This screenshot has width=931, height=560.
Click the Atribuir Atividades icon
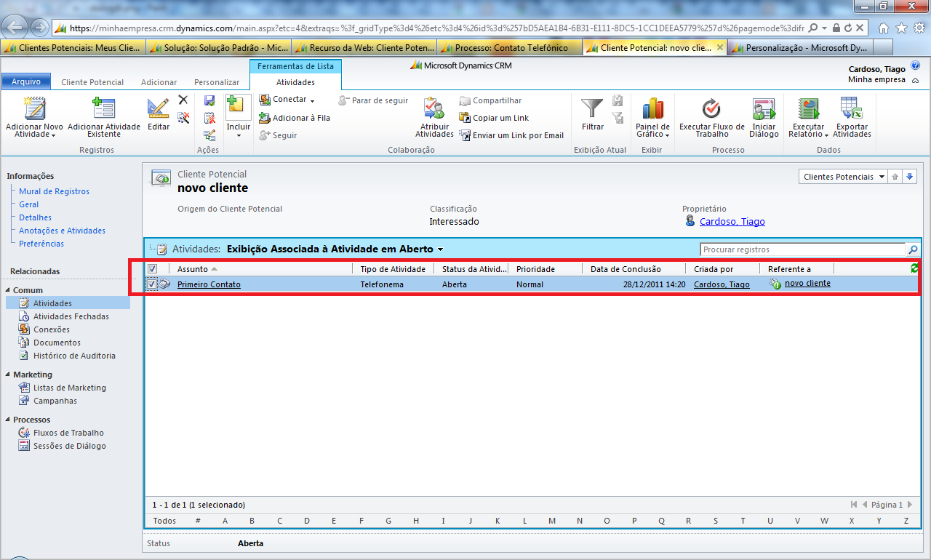[x=434, y=109]
